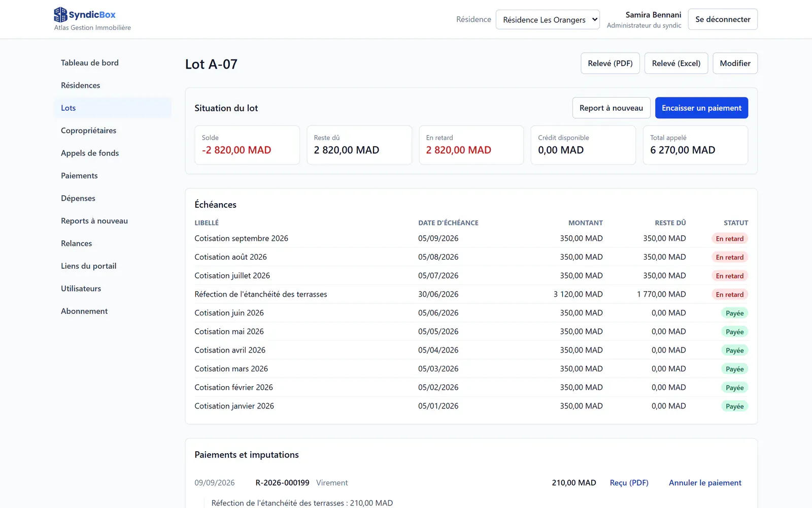
Task: Click date 05/04/2026 in Échéances
Action: [438, 350]
